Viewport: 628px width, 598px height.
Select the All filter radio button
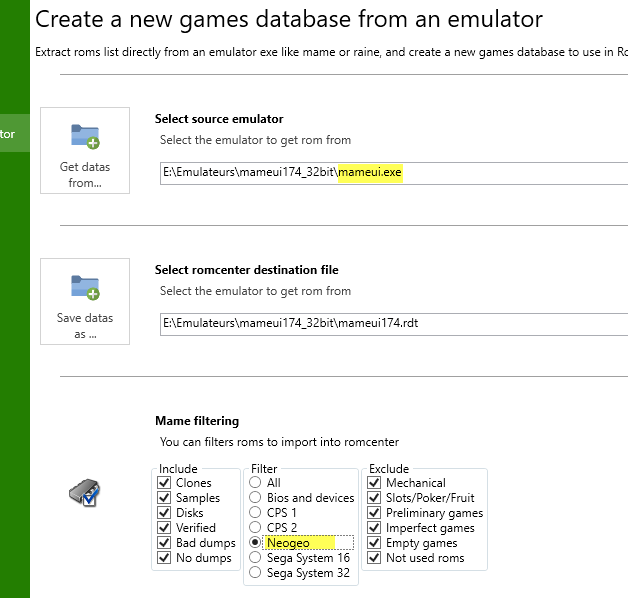tap(255, 482)
